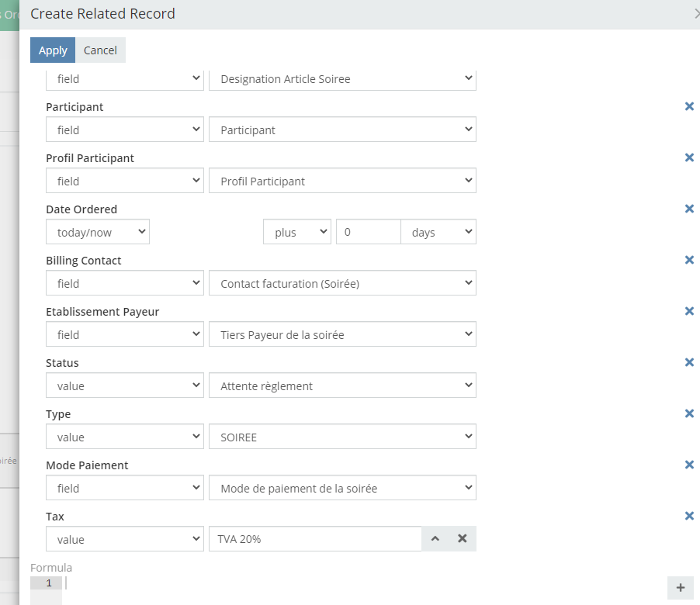Delete the Billing Contact mapping row
The width and height of the screenshot is (700, 605).
[688, 260]
